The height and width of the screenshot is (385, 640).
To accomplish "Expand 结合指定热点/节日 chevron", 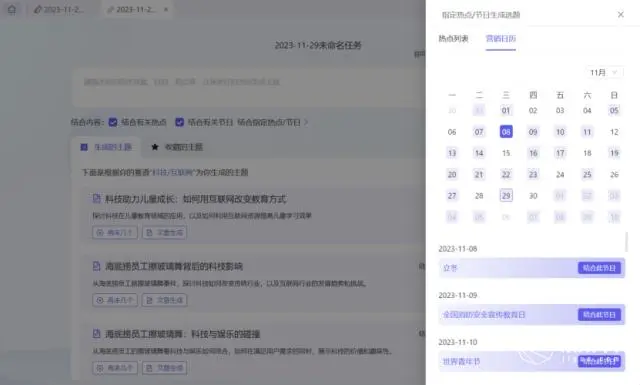I will point(306,122).
